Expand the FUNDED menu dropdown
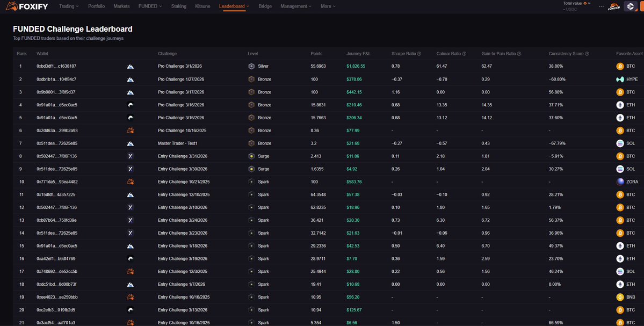The image size is (644, 326). [150, 6]
